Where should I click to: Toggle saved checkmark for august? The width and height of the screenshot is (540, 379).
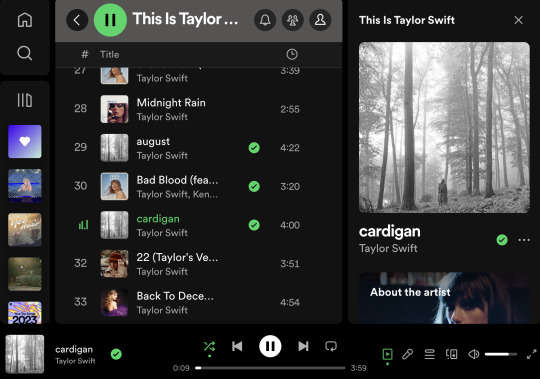tap(254, 148)
